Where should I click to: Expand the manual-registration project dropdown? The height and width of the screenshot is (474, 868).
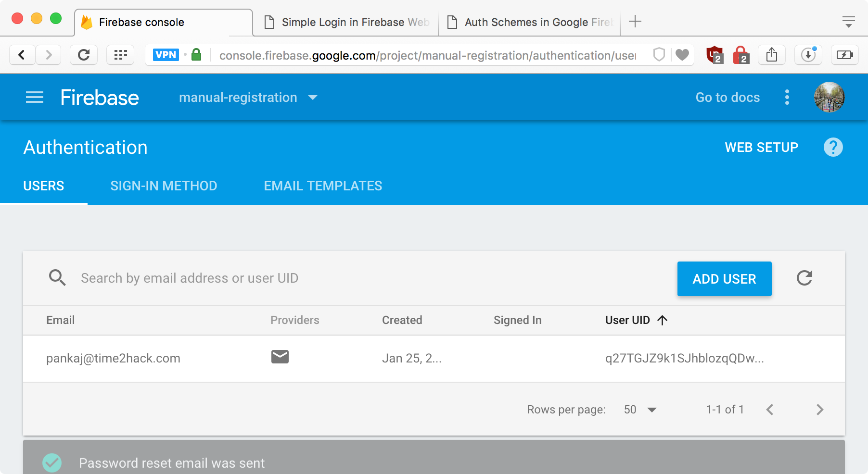[248, 98]
